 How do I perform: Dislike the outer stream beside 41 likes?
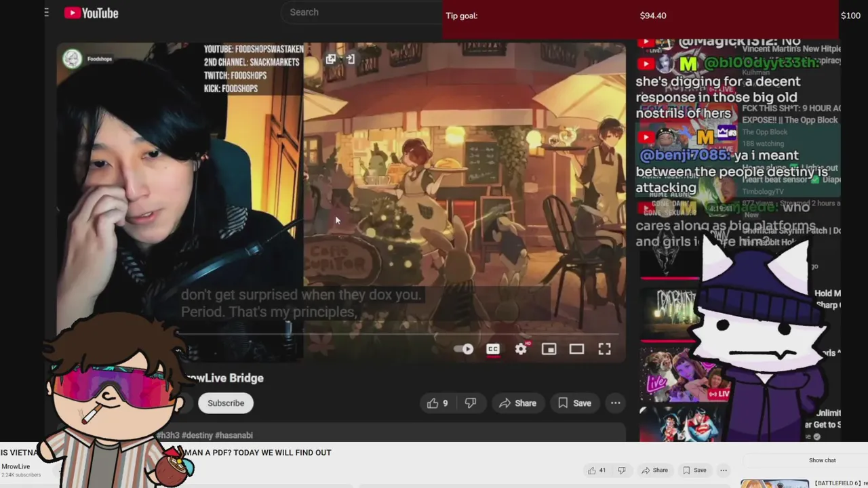(621, 470)
